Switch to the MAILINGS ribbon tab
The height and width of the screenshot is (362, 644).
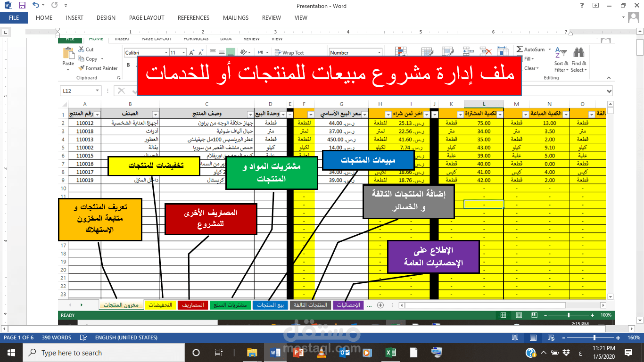(x=235, y=18)
